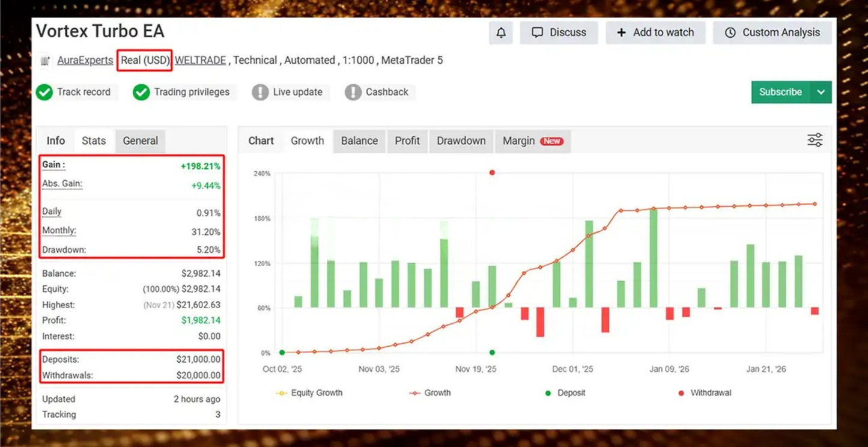Switch to the Drawdown chart tab
The width and height of the screenshot is (868, 447).
461,141
